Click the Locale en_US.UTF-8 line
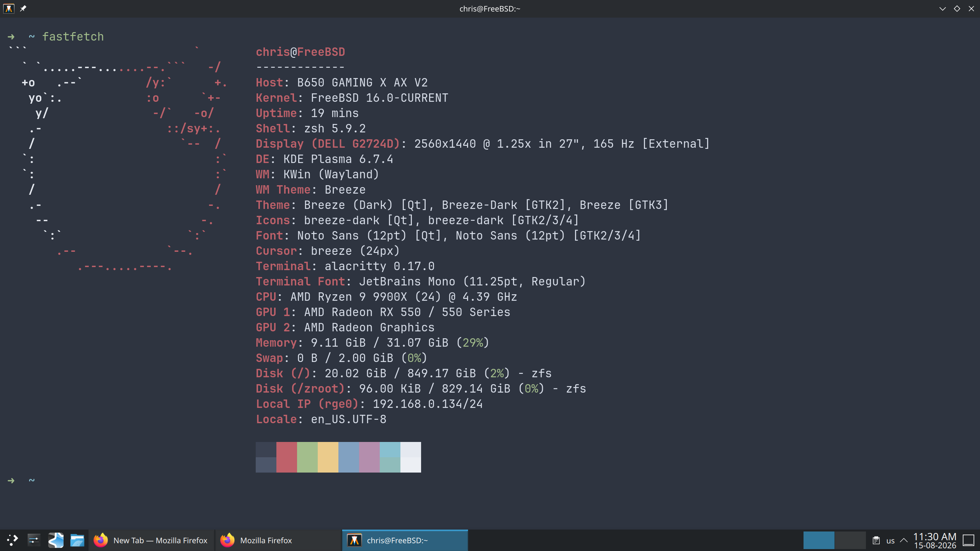The image size is (980, 551). (321, 419)
